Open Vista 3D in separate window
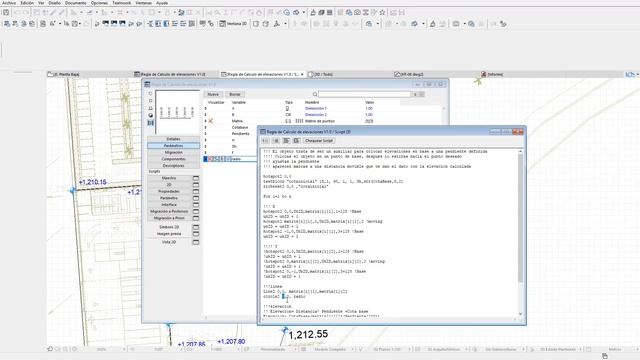 pos(196,242)
